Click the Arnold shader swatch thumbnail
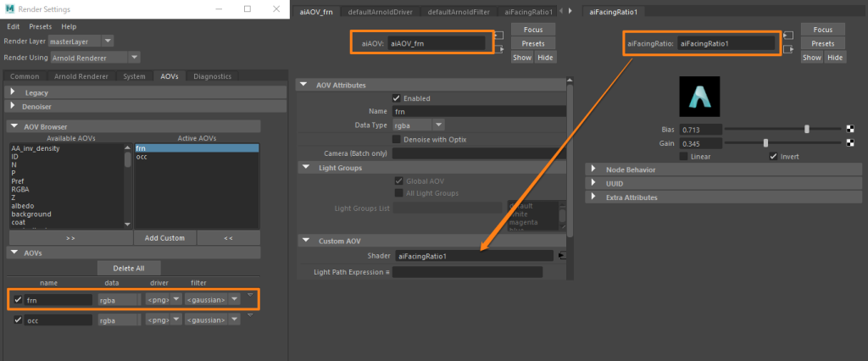 (699, 97)
